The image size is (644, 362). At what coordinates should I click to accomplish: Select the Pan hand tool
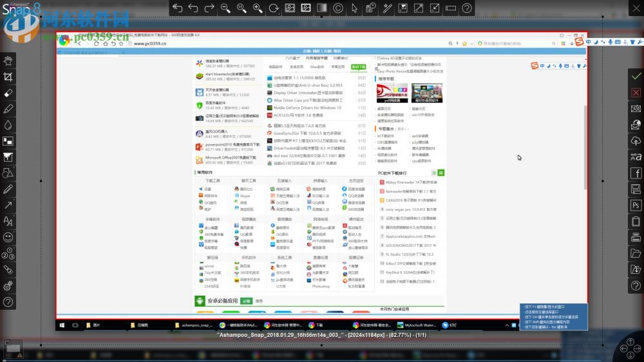[x=8, y=61]
